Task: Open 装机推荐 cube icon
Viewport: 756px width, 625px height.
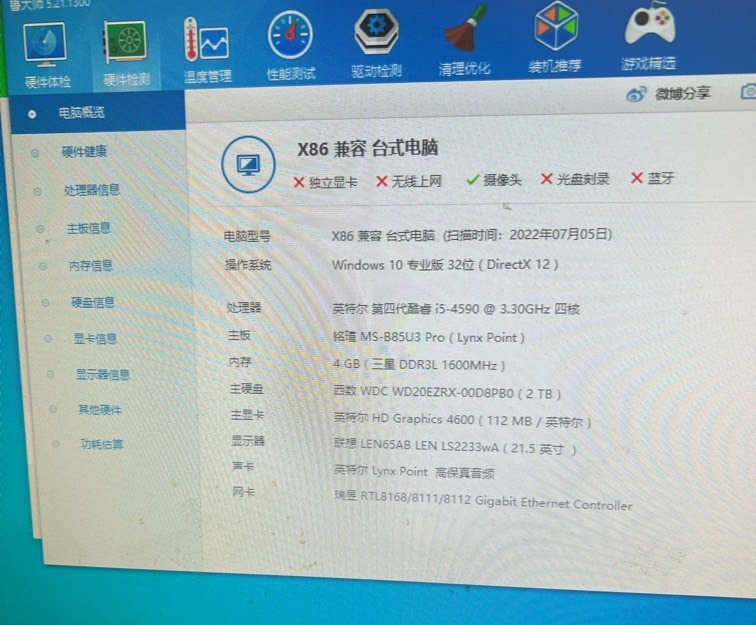Action: pyautogui.click(x=555, y=27)
